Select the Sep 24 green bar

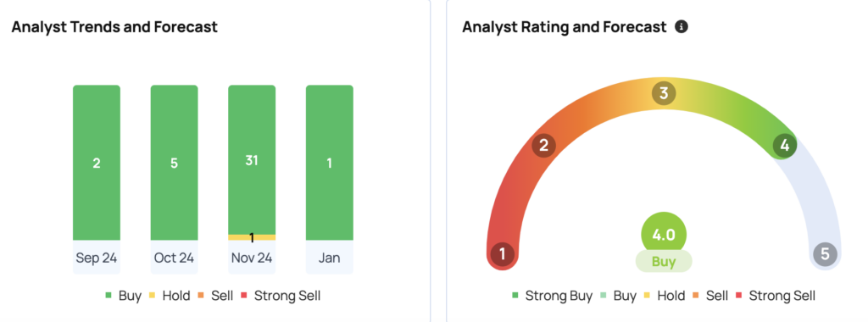coord(97,163)
